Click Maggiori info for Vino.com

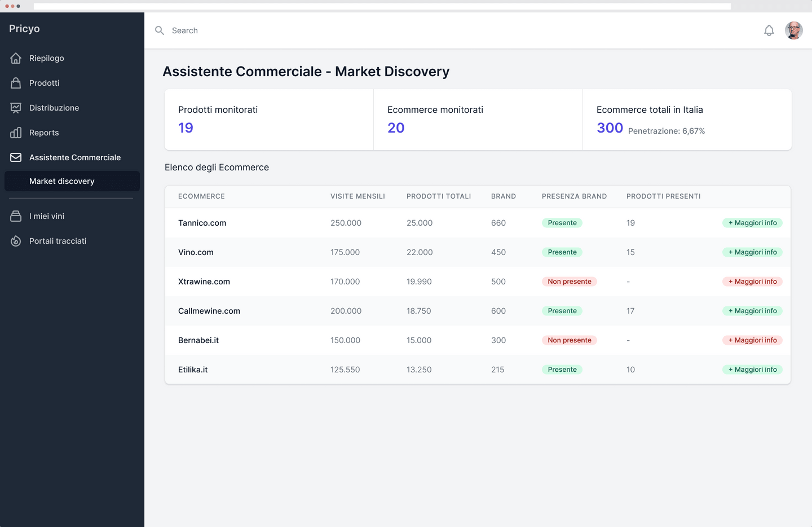pyautogui.click(x=752, y=252)
